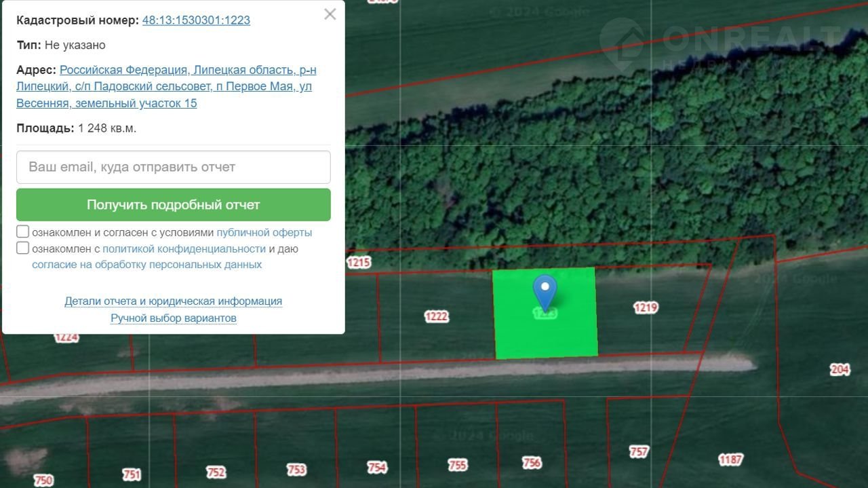Image resolution: width=868 pixels, height=488 pixels.
Task: Select parcel 1222 on the map
Action: 436,316
